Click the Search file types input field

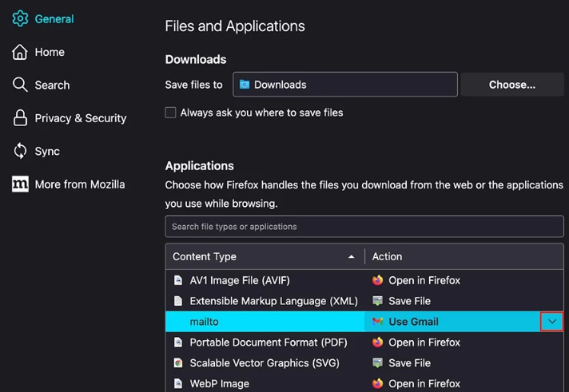click(x=364, y=227)
